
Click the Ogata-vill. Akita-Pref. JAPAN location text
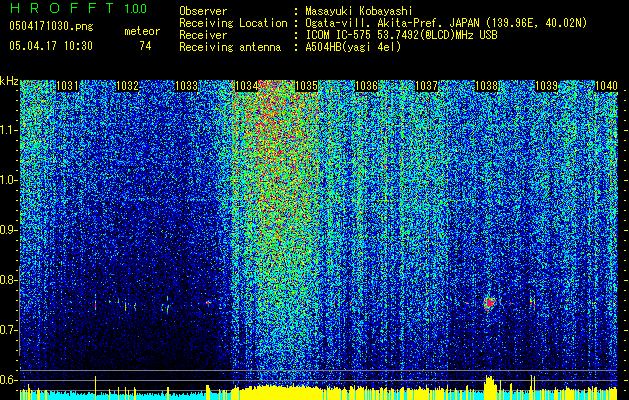446,23
